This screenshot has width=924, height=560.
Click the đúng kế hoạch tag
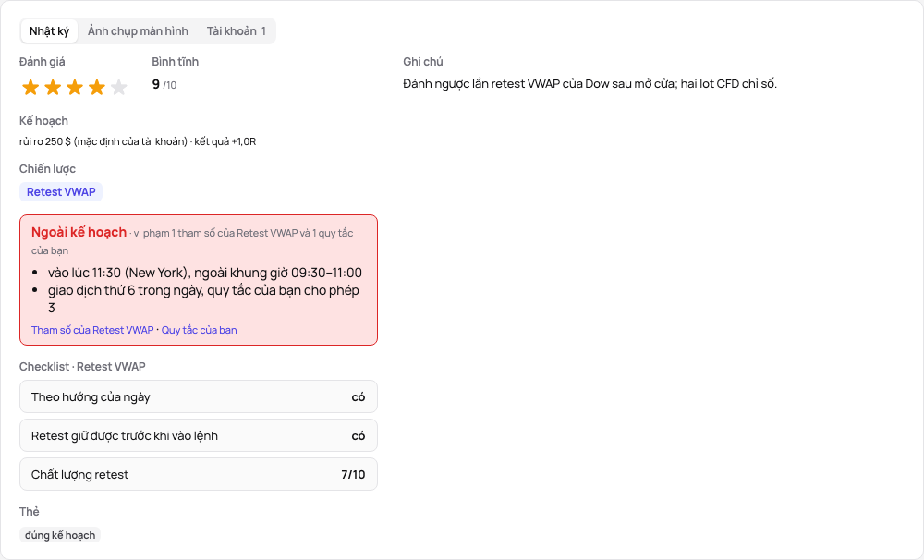tap(60, 535)
